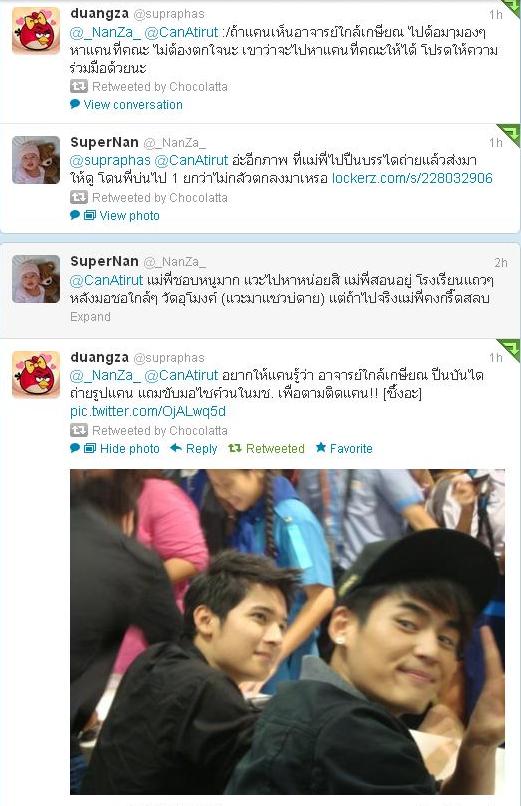Click the retweet icon beside 'Retweeted by Chocolatta' in first tweet
This screenshot has width=521, height=806.
point(79,86)
